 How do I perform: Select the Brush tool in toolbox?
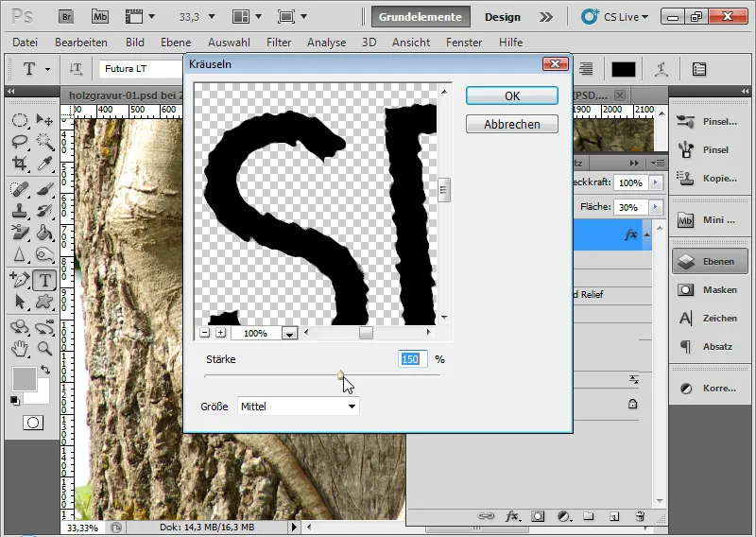click(44, 189)
